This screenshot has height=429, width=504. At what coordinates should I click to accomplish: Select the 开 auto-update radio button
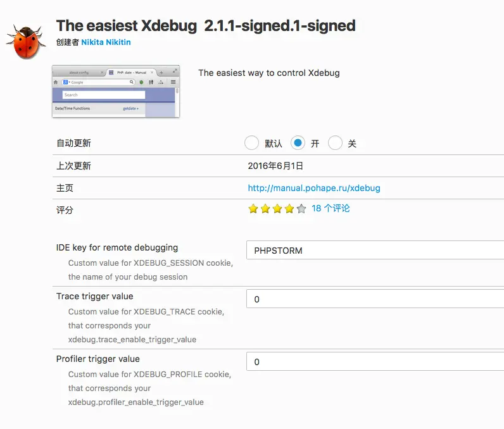click(x=298, y=143)
